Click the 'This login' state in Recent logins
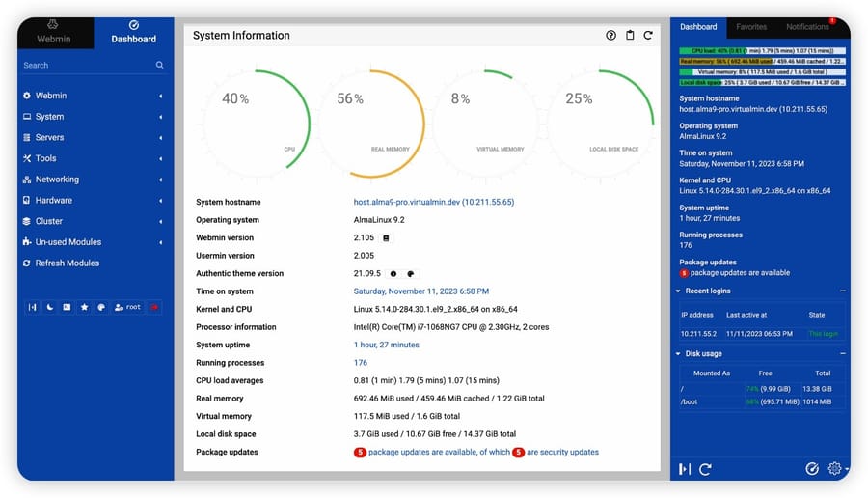The height and width of the screenshot is (498, 868). (824, 334)
